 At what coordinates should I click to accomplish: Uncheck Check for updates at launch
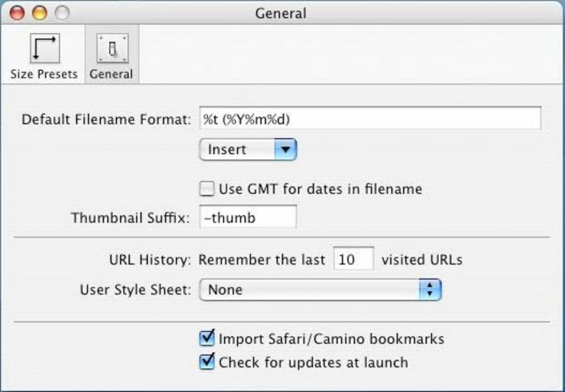207,362
